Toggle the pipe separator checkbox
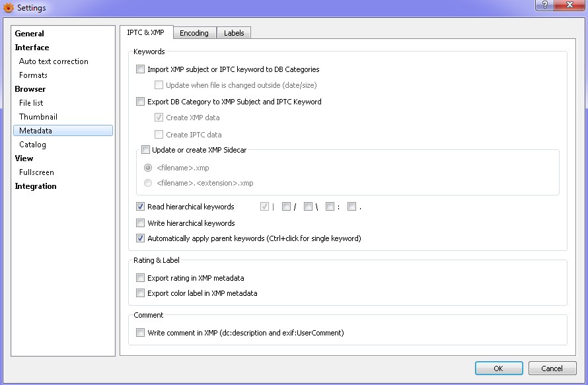The height and width of the screenshot is (385, 588). pyautogui.click(x=264, y=206)
